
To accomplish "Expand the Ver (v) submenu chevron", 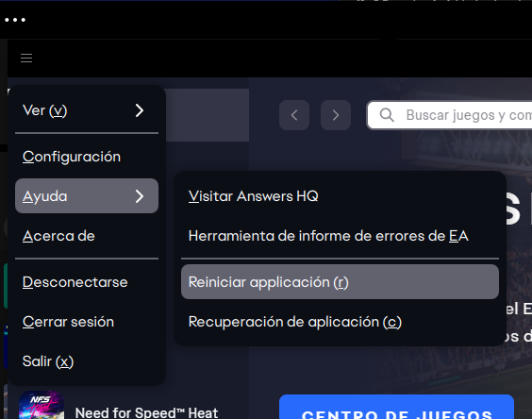I will 140,110.
